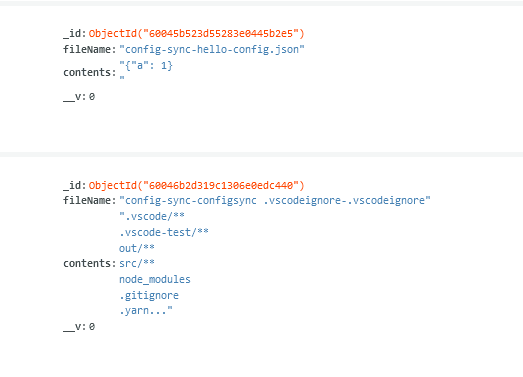523x377 pixels.
Task: Edit the {"a": 1} contents value
Action: coord(146,71)
